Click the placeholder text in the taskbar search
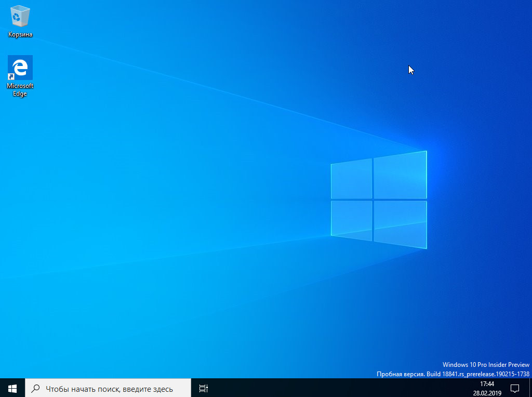 pos(109,389)
